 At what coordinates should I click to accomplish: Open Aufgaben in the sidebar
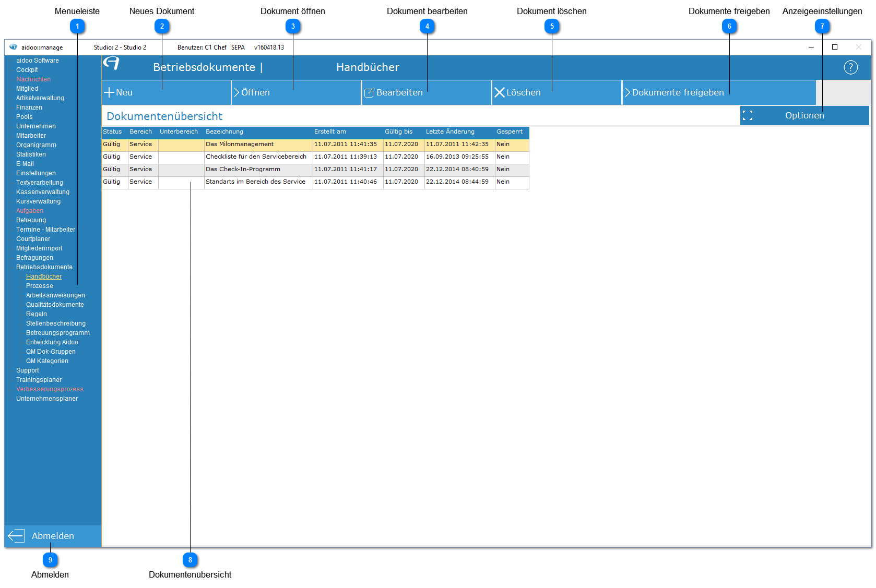(30, 211)
